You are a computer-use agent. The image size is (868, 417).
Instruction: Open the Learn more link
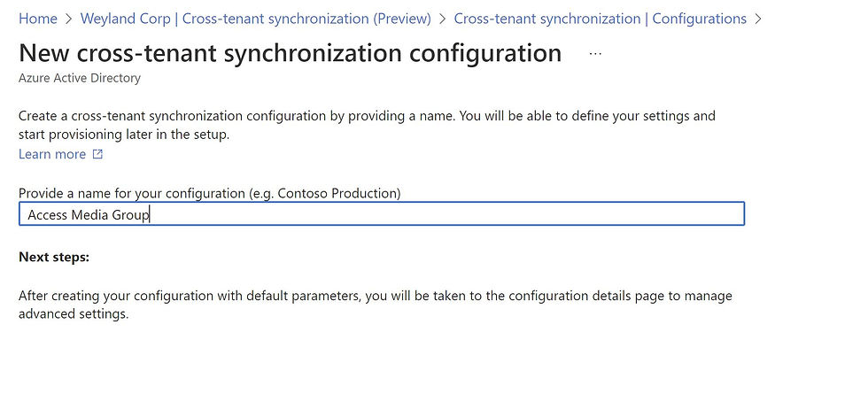pos(52,154)
